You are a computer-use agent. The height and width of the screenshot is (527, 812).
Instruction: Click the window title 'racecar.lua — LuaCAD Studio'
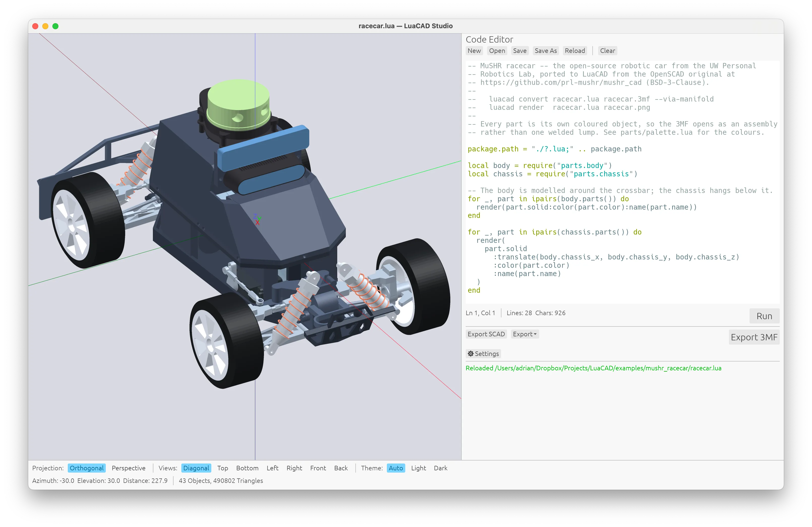click(x=406, y=26)
